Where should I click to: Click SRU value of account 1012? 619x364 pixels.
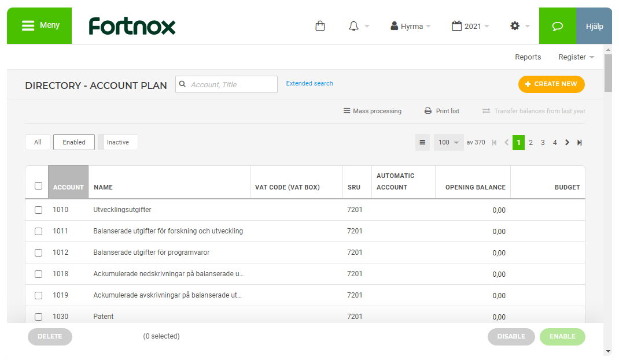(355, 252)
